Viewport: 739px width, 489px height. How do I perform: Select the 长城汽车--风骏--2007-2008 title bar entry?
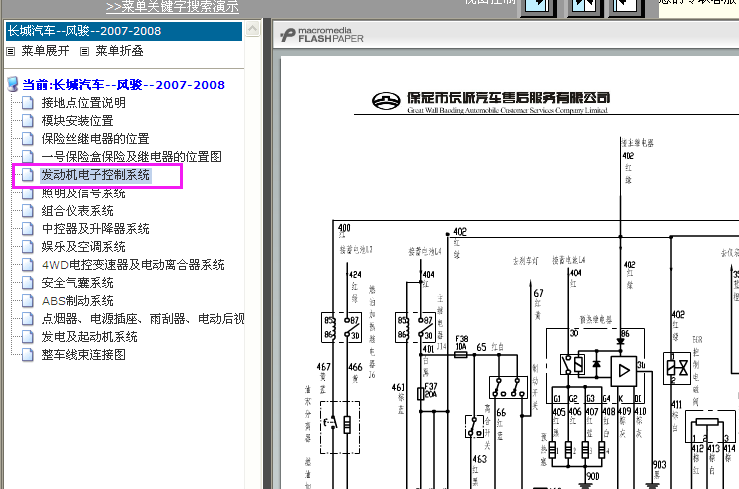point(123,31)
